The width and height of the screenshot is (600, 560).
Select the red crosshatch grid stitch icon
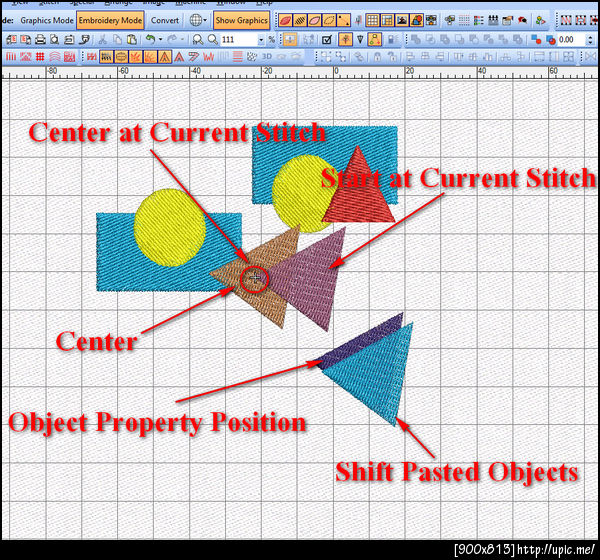(40, 57)
